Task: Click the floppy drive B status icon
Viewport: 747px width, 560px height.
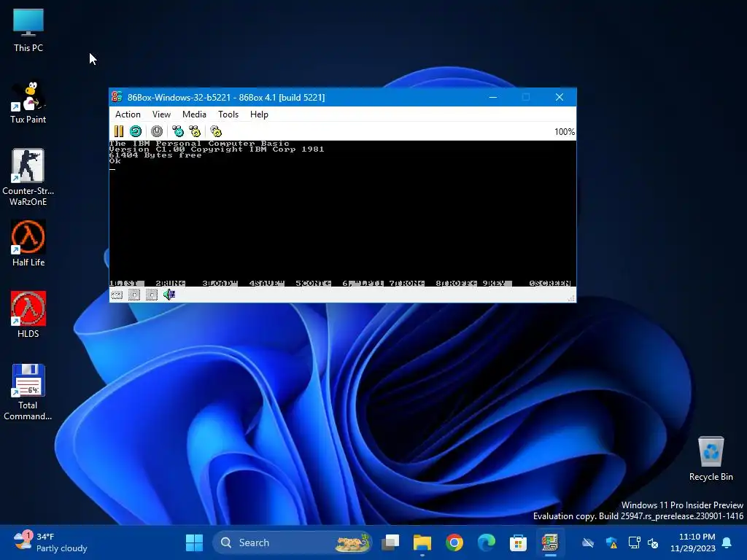Action: click(152, 295)
